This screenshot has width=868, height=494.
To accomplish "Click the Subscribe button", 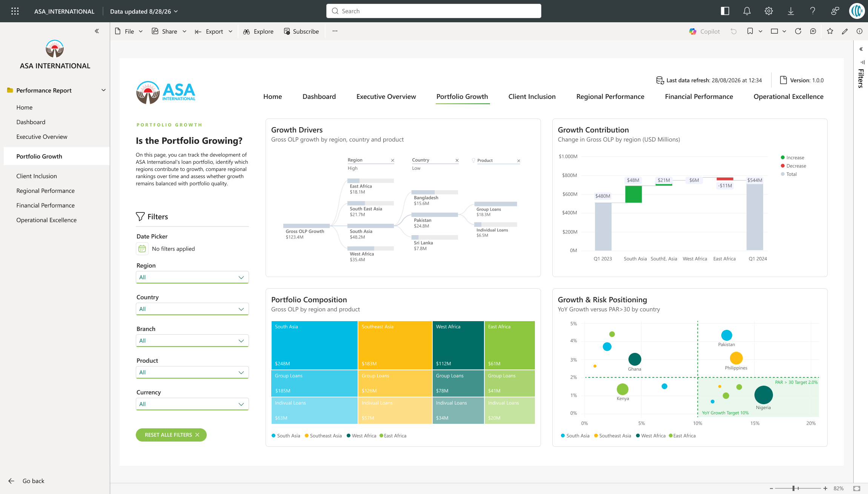I will coord(301,31).
